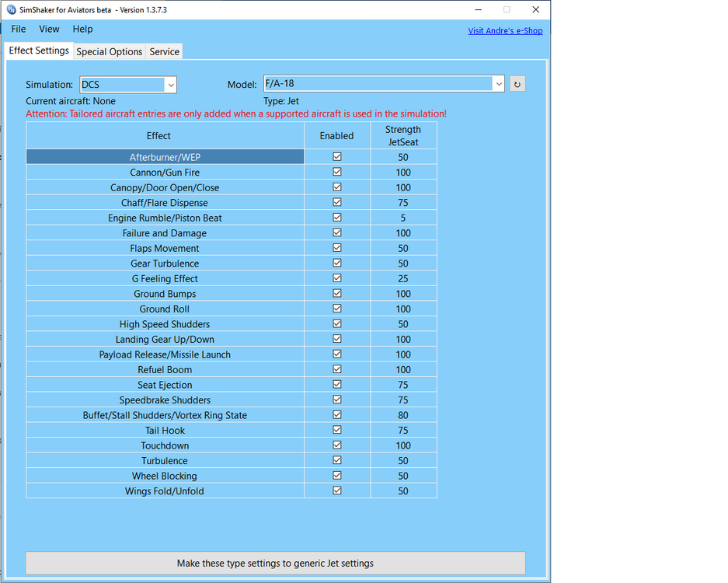Disable the G Feeling Effect checkbox
The image size is (728, 583).
tap(337, 278)
